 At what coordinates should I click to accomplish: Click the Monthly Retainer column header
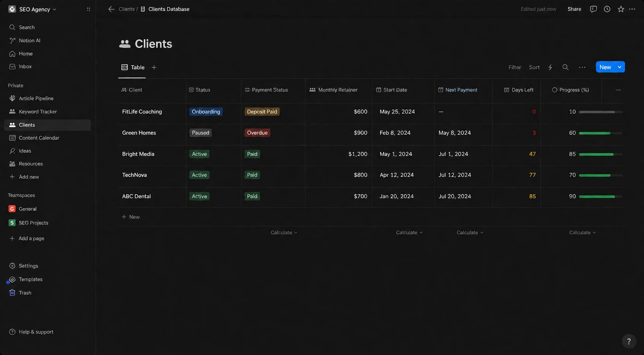tap(339, 90)
